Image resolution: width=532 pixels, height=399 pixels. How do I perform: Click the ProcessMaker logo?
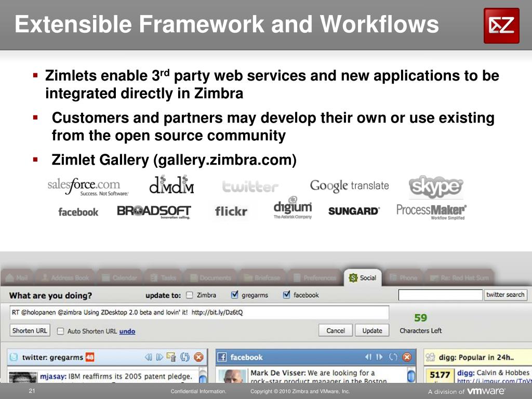(x=432, y=212)
